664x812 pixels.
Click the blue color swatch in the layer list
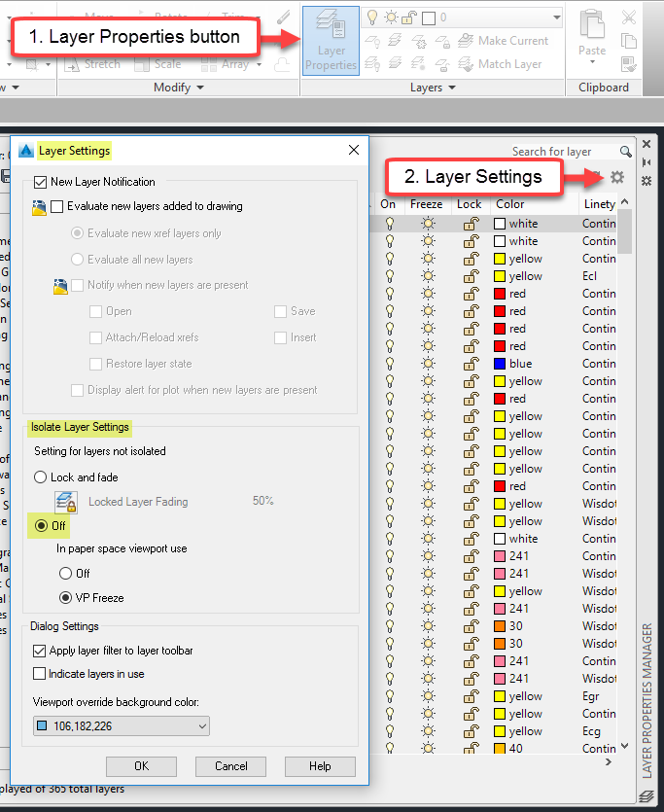click(x=500, y=364)
